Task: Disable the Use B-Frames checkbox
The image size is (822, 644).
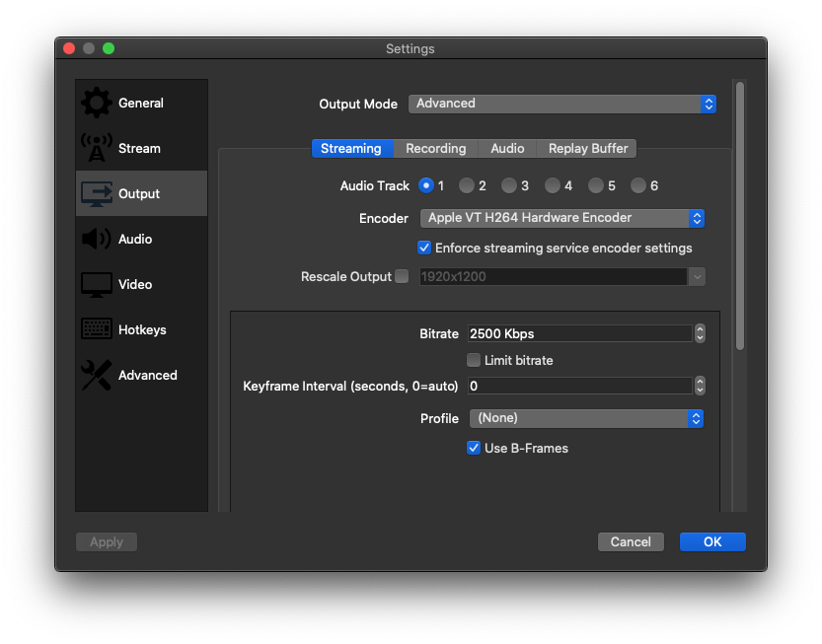Action: [474, 448]
